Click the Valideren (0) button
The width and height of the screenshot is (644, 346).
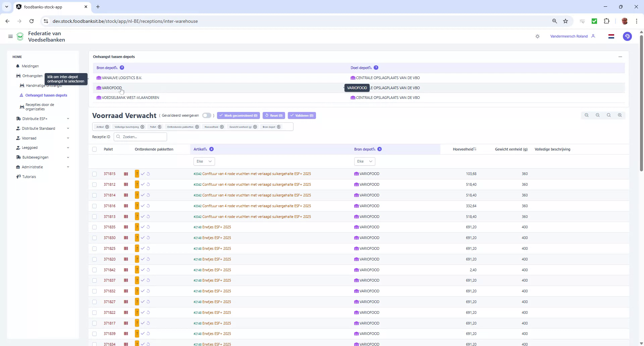click(302, 115)
